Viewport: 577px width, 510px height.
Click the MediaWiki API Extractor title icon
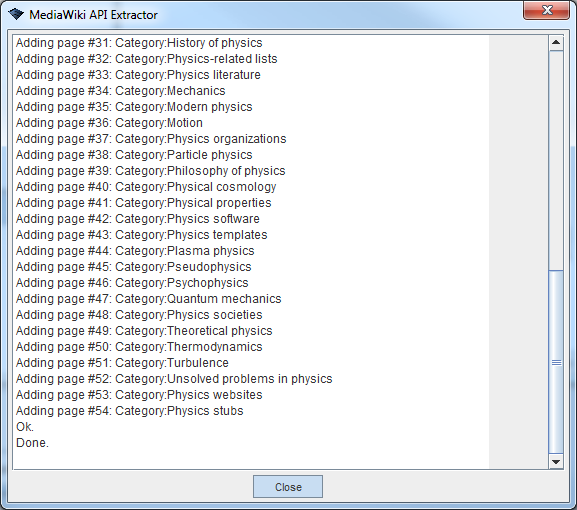pos(16,14)
